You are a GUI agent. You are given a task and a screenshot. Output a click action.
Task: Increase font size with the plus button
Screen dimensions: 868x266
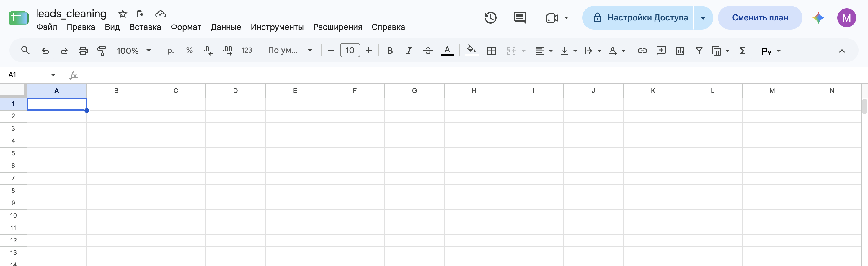(x=369, y=51)
